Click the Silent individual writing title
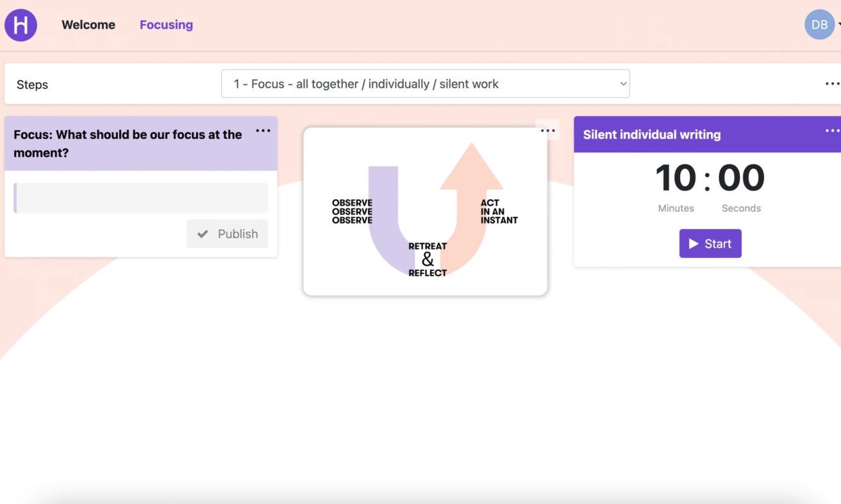Viewport: 841px width, 504px height. pos(652,134)
